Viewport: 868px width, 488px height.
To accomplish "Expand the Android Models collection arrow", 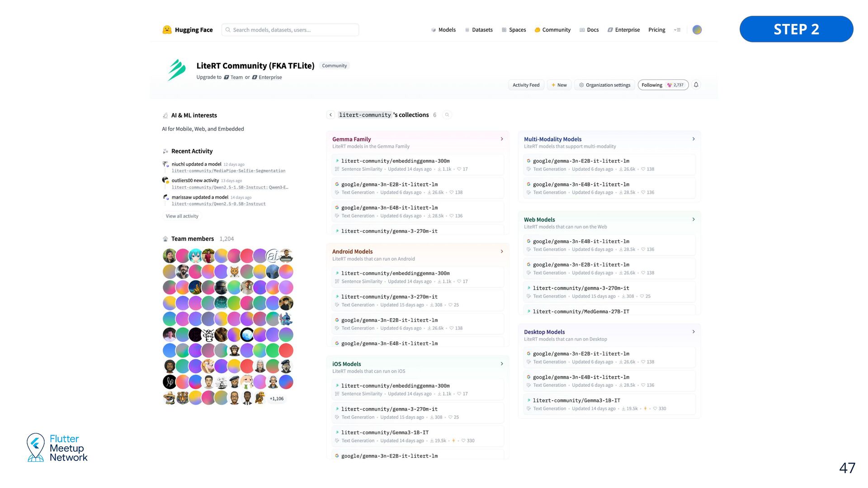I will tap(502, 252).
